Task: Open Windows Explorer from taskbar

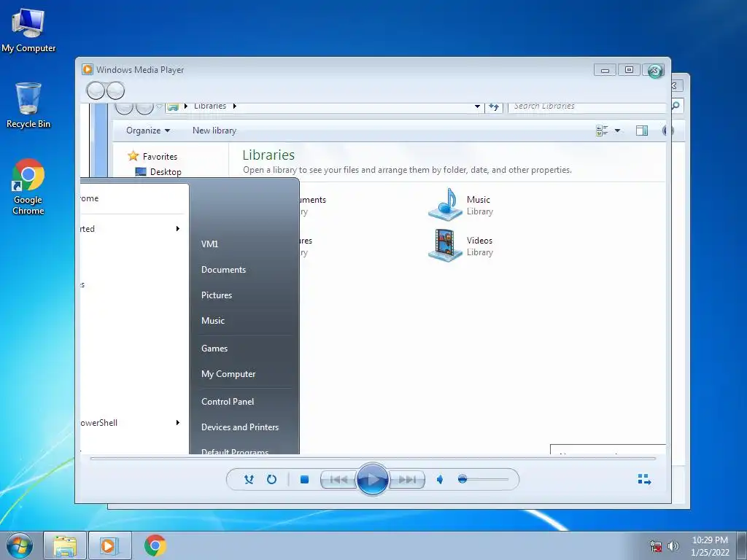Action: pyautogui.click(x=65, y=545)
